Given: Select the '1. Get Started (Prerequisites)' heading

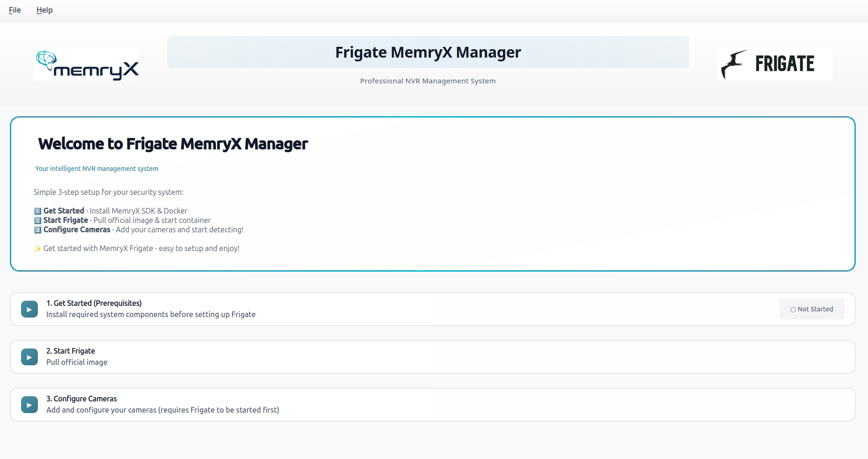Looking at the screenshot, I should 94,303.
